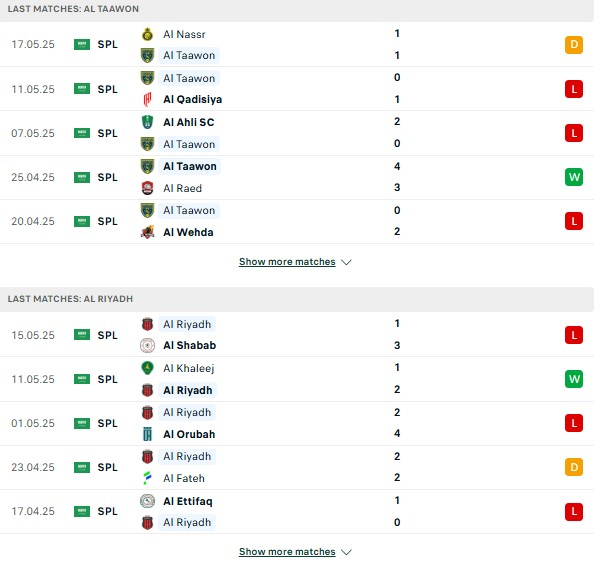Open the Al Nassr vs Al Taawon draw badge
This screenshot has height=575, width=600.
pyautogui.click(x=574, y=45)
